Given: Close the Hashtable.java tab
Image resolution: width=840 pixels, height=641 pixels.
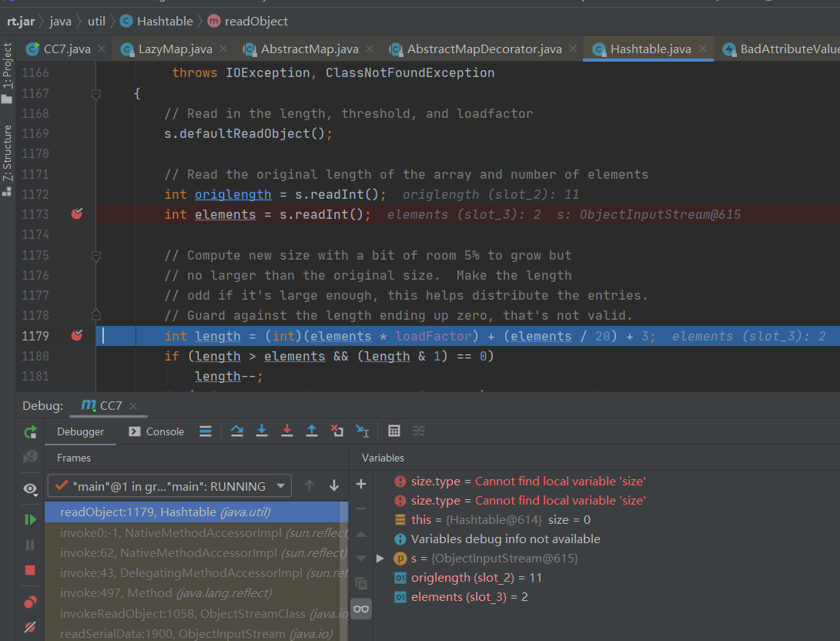Looking at the screenshot, I should point(703,49).
